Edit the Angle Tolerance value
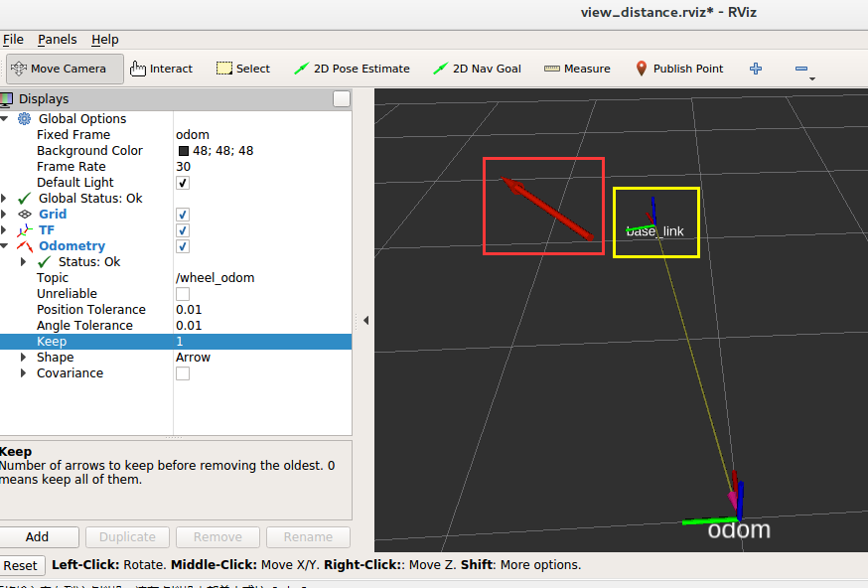Viewport: 868px width, 588px height. [263, 326]
